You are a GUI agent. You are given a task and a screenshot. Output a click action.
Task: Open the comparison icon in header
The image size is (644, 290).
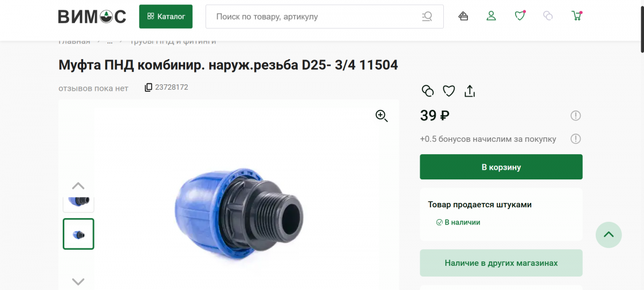click(x=548, y=16)
